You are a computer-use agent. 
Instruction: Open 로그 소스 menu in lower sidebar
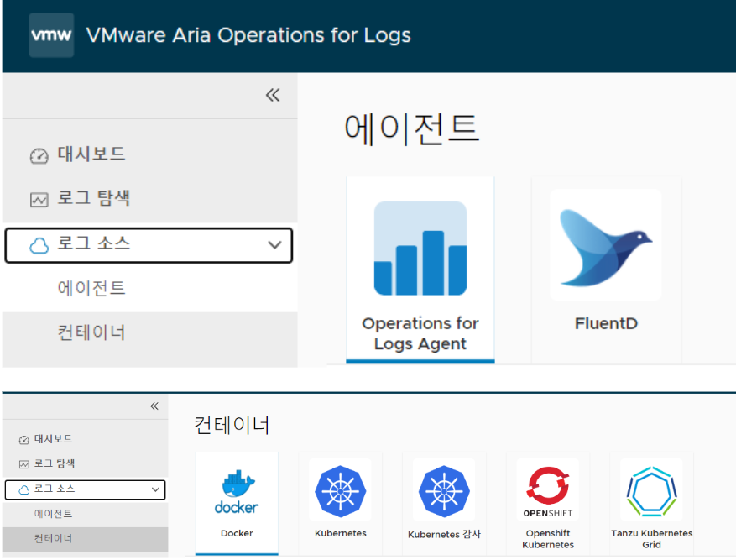coord(85,489)
